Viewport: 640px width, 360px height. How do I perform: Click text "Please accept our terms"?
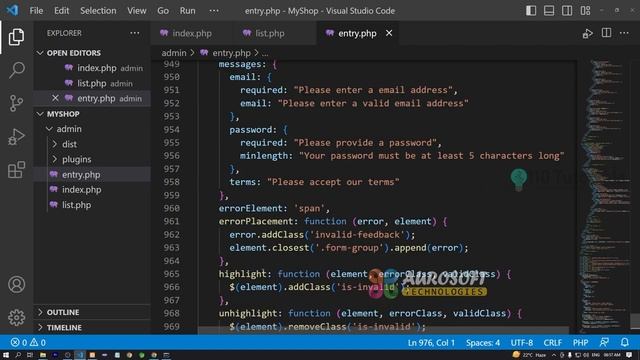(x=333, y=182)
